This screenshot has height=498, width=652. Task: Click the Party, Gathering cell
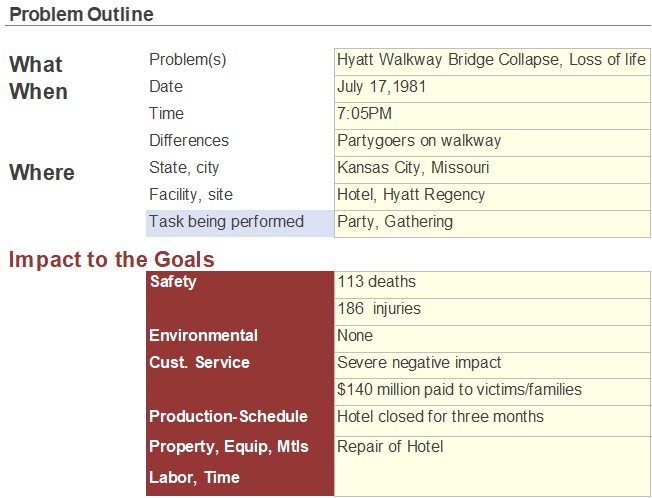pyautogui.click(x=492, y=224)
